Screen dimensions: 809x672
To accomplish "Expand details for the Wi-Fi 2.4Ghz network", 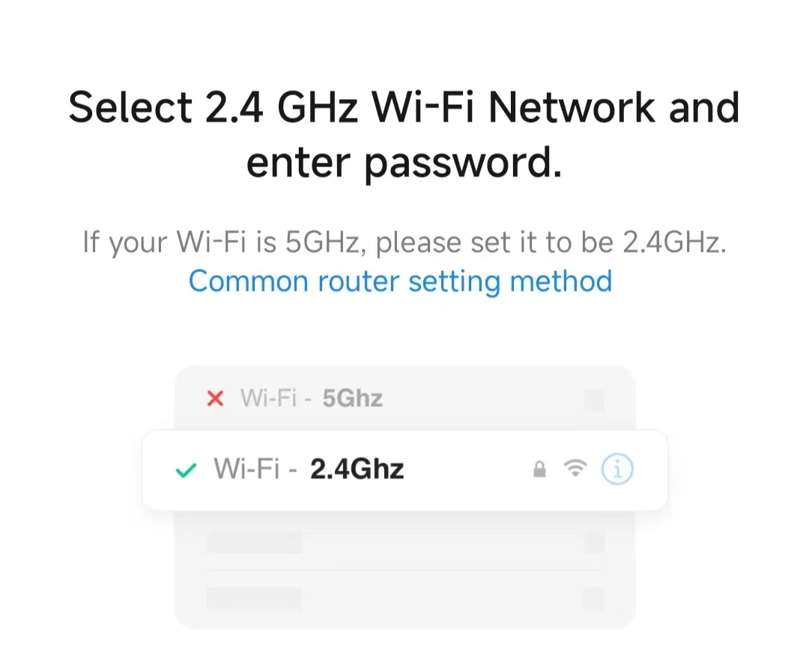I will click(x=616, y=469).
